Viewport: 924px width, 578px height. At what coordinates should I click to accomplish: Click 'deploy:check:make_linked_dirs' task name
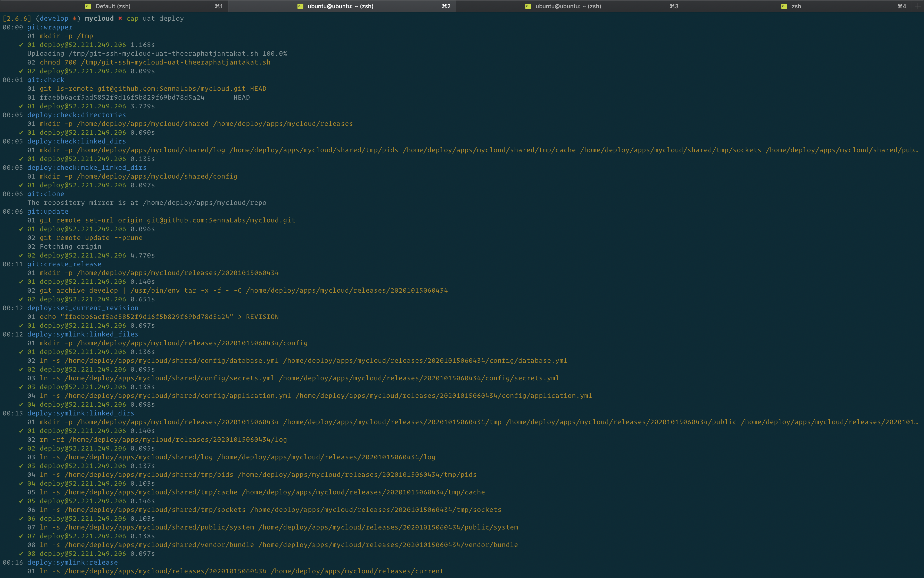(87, 168)
